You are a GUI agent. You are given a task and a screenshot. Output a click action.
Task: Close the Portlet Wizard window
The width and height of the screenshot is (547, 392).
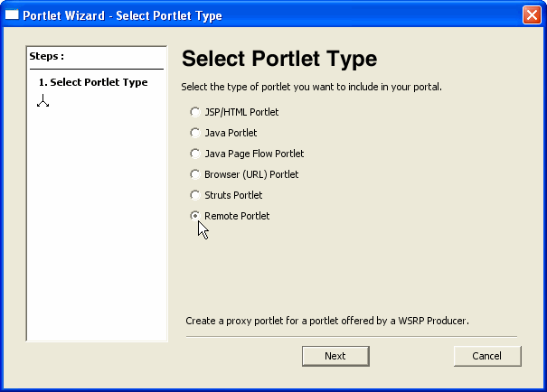point(532,15)
